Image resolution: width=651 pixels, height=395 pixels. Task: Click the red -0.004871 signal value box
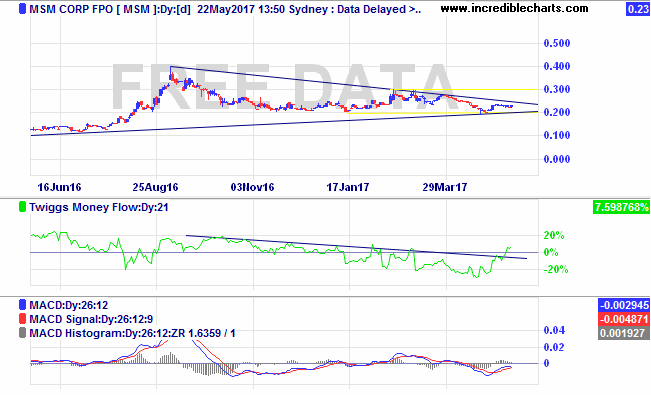tap(624, 319)
